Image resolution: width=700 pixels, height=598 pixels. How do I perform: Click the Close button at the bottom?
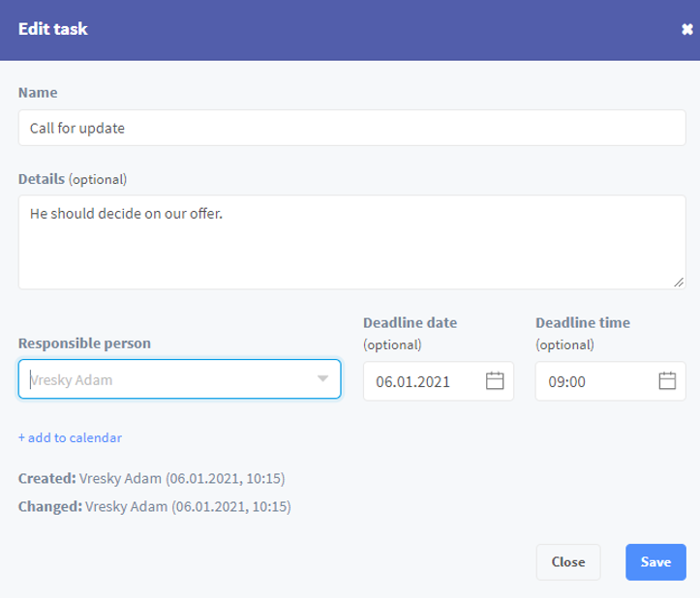568,562
